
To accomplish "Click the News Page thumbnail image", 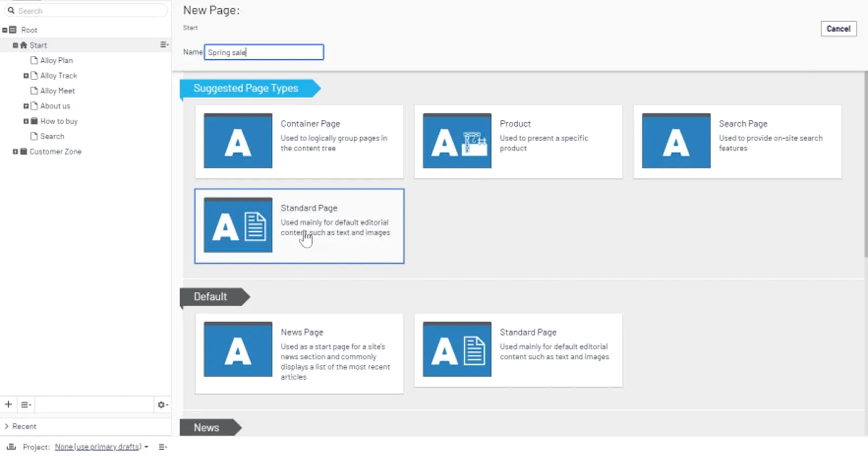I will coord(238,349).
